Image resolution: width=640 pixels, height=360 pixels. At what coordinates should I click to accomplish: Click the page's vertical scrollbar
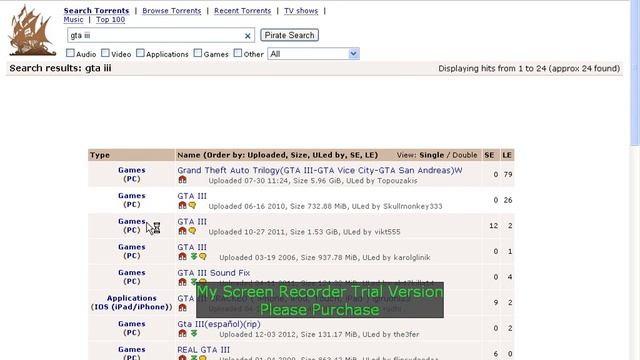coord(635,73)
